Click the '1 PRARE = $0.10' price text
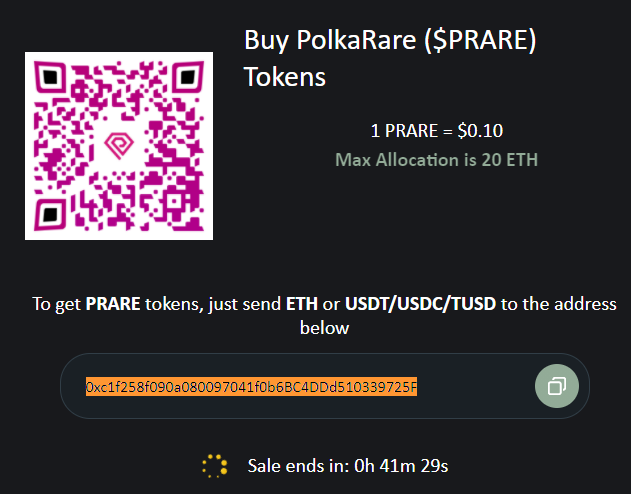Image resolution: width=631 pixels, height=494 pixels. click(x=437, y=131)
